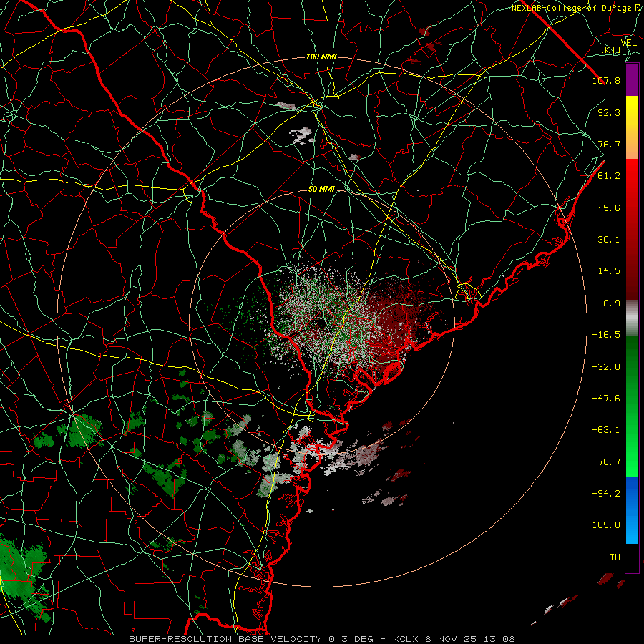Click the -16.5 velocity scale value
The height and width of the screenshot is (644, 644).
pyautogui.click(x=606, y=335)
